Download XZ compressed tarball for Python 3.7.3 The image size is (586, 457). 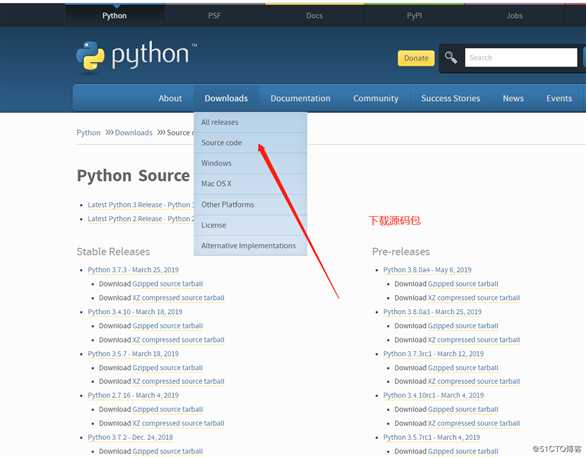point(178,298)
